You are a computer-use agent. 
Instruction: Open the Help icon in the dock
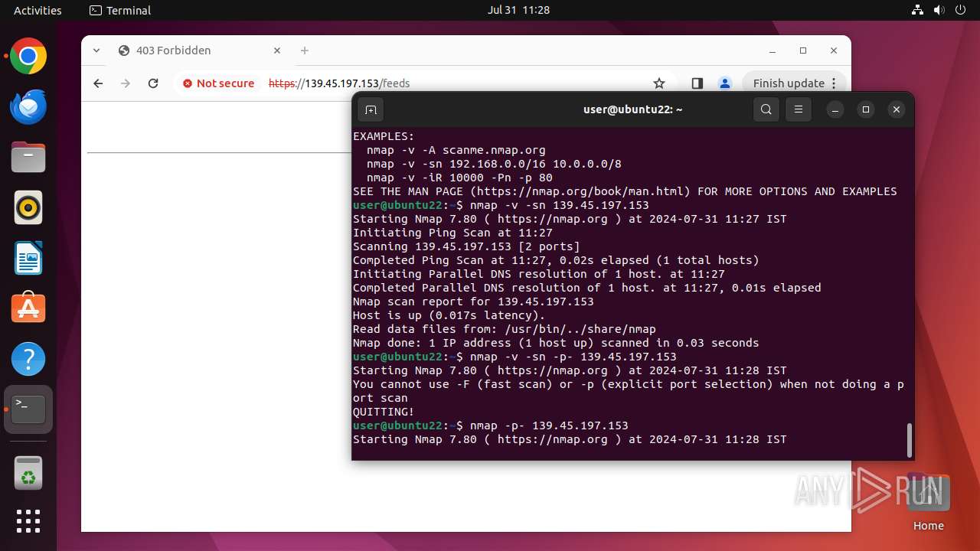28,359
